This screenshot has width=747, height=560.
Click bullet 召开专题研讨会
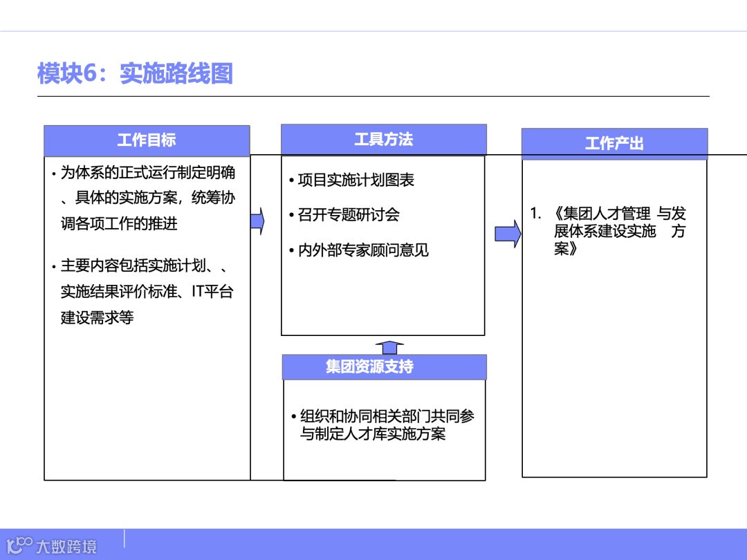click(349, 215)
